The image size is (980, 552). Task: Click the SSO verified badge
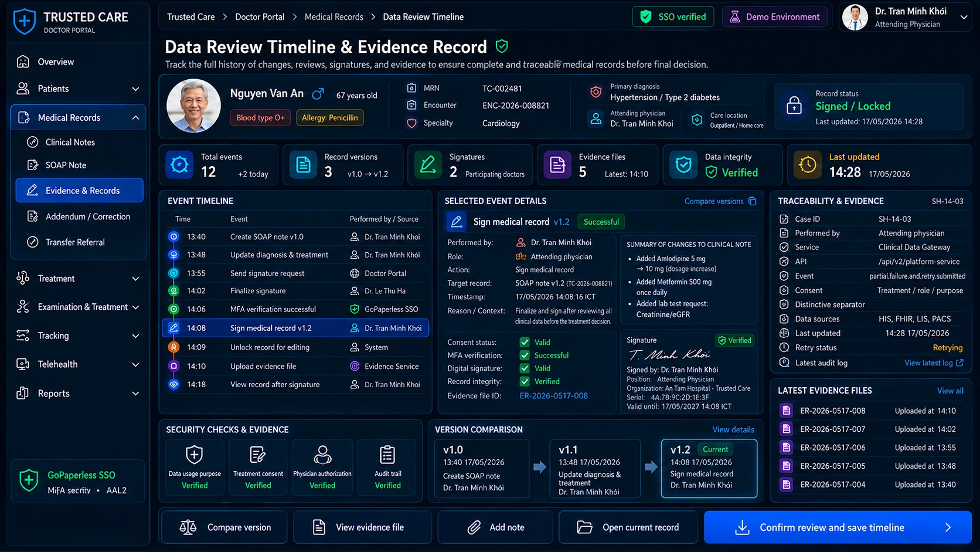tap(673, 17)
